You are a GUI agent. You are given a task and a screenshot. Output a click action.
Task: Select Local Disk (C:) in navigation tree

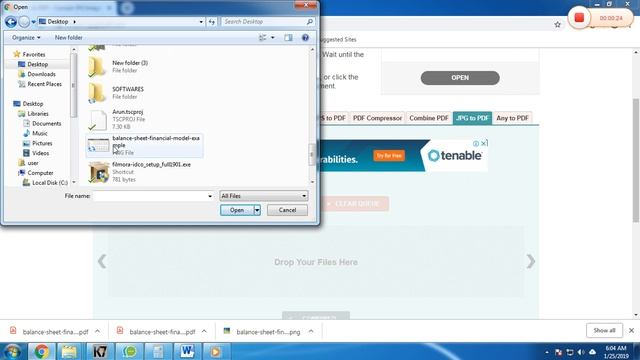[50, 183]
